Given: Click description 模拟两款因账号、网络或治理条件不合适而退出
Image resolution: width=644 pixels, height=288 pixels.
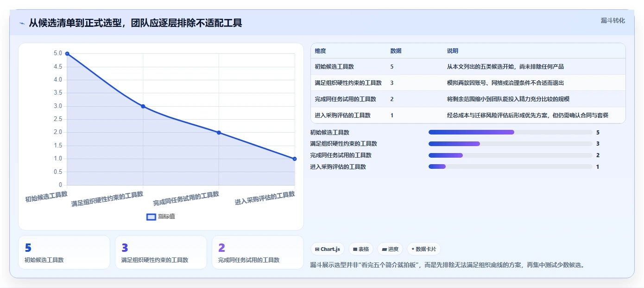Looking at the screenshot, I should pos(505,83).
